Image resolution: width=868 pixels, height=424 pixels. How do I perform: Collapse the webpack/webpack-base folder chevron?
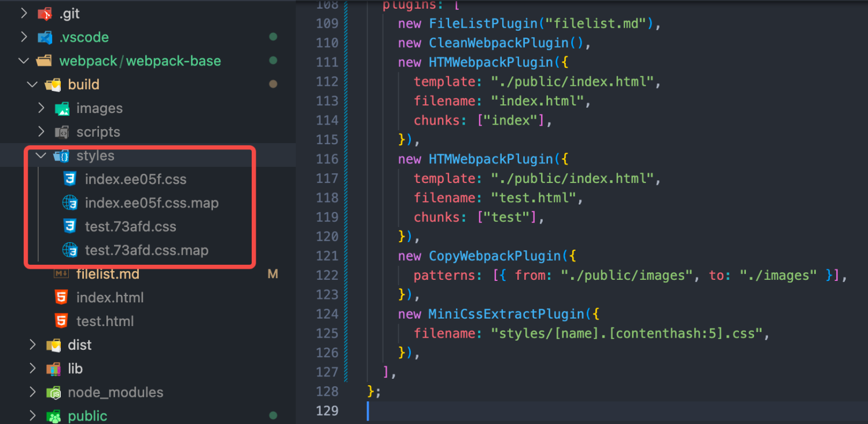coord(24,61)
